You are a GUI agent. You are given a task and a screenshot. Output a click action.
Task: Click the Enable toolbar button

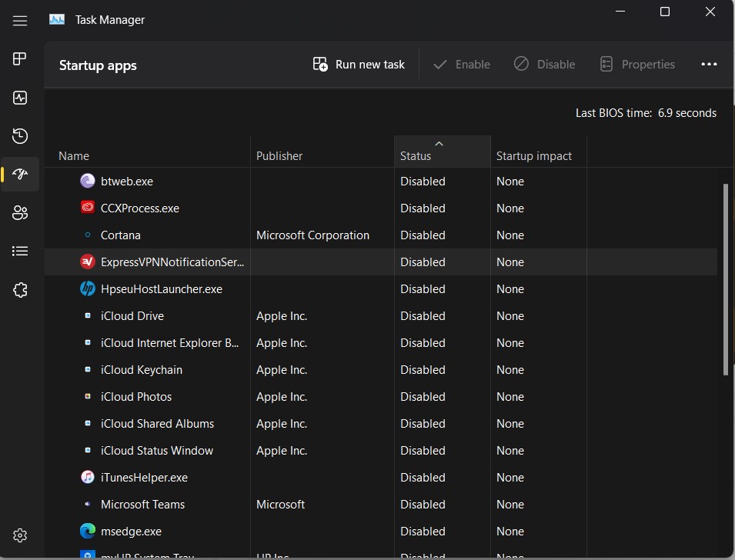(462, 65)
